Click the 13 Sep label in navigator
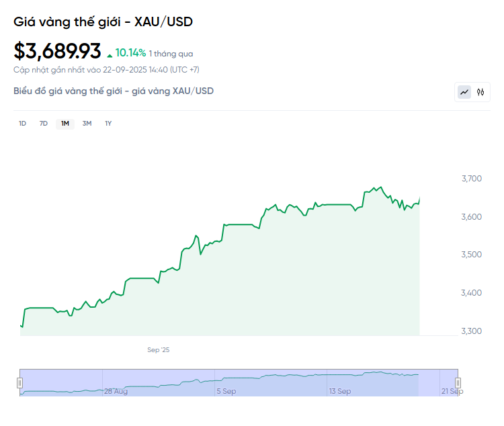Image resolution: width=504 pixels, height=426 pixels. pos(340,391)
